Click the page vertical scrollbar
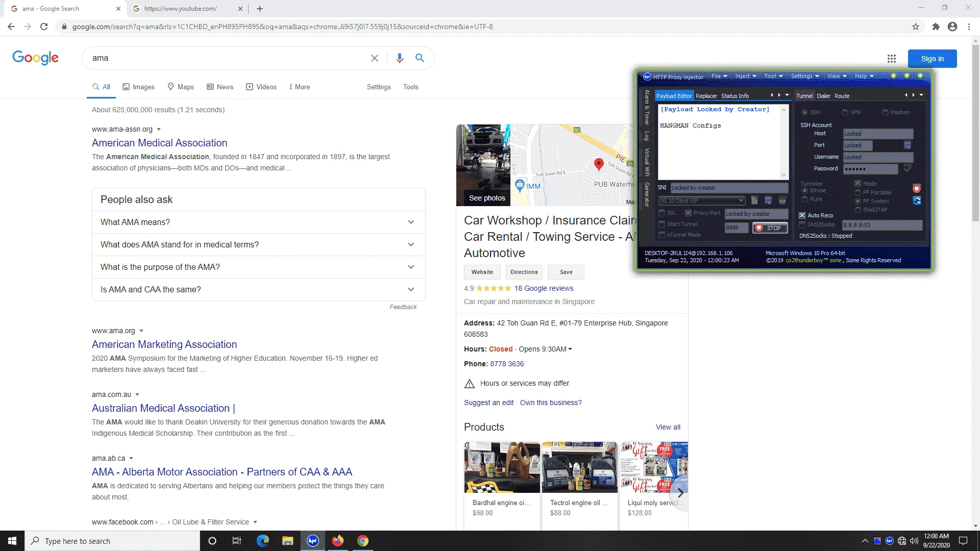 975,133
